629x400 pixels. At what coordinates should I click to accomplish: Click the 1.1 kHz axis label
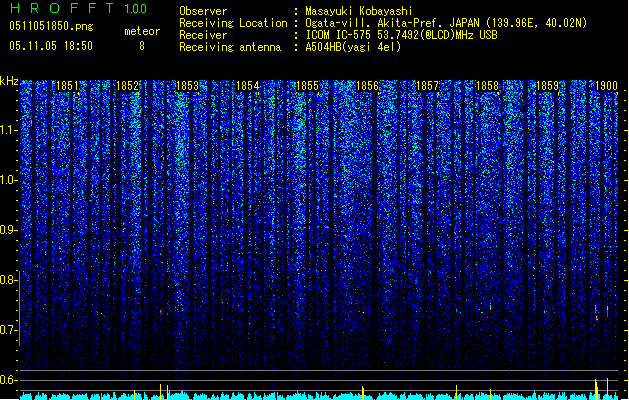[9, 130]
